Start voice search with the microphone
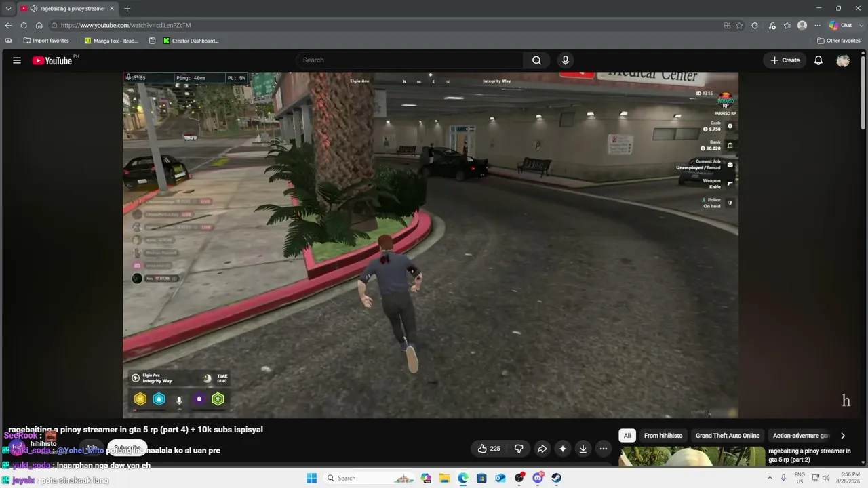Image resolution: width=868 pixels, height=488 pixels. click(566, 60)
